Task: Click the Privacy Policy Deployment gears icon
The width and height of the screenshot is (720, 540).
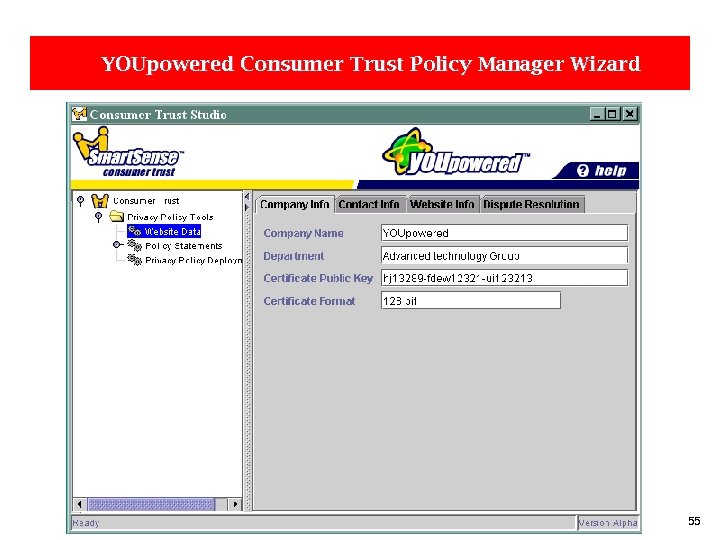Action: [x=135, y=260]
